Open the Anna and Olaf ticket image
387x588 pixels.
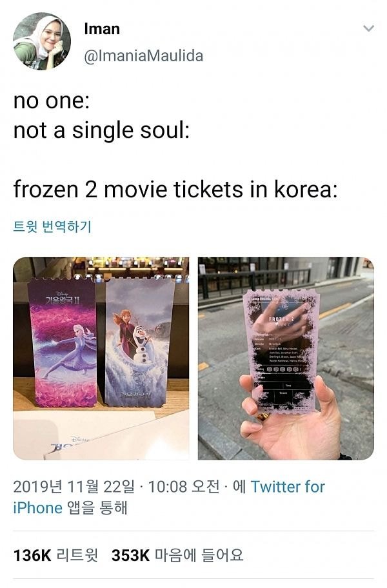(138, 342)
